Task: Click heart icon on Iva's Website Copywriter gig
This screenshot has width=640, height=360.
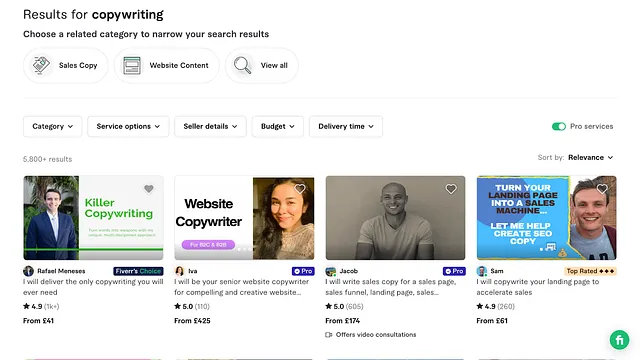Action: [x=300, y=189]
